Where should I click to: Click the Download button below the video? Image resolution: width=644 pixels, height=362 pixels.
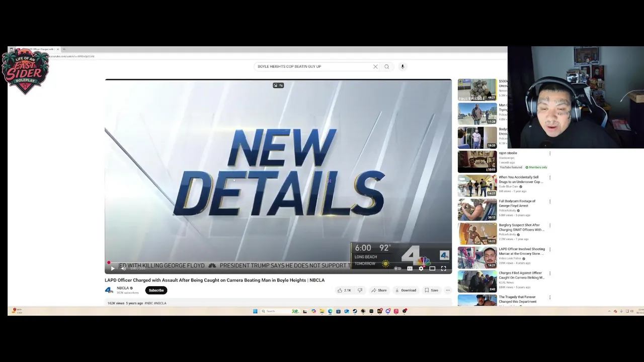point(406,290)
